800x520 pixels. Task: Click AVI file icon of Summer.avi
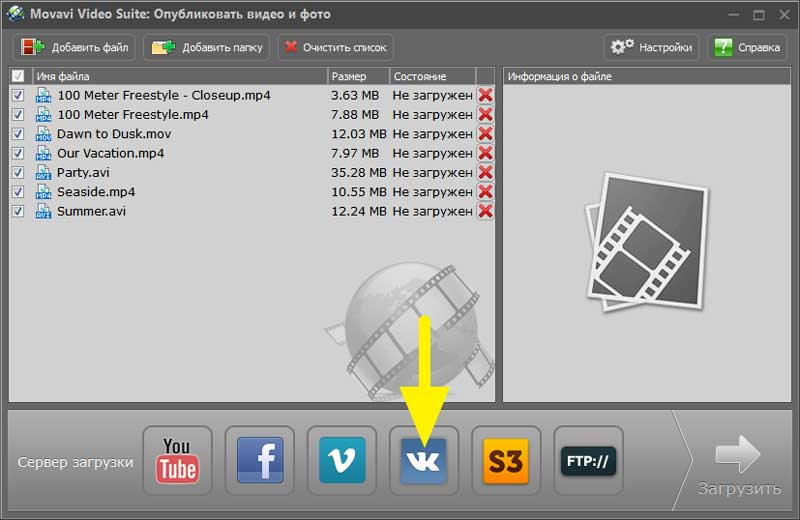(x=43, y=212)
